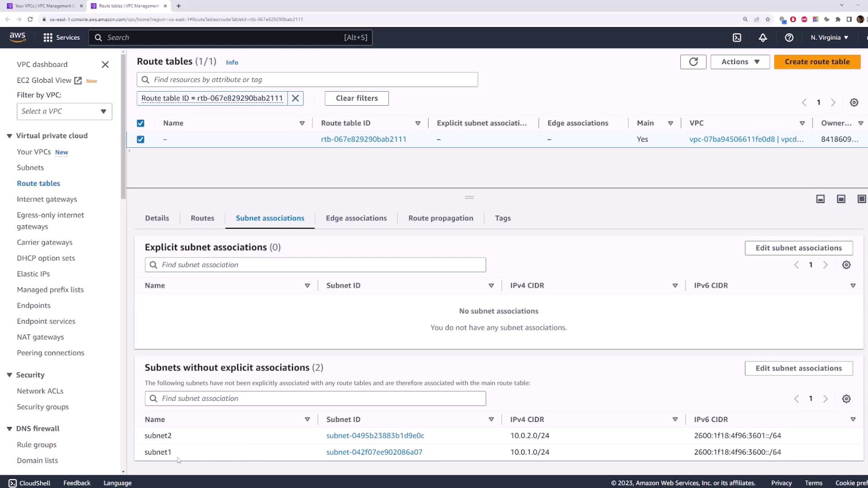868x488 pixels.
Task: Toggle the select-all route tables checkbox
Action: pos(141,123)
